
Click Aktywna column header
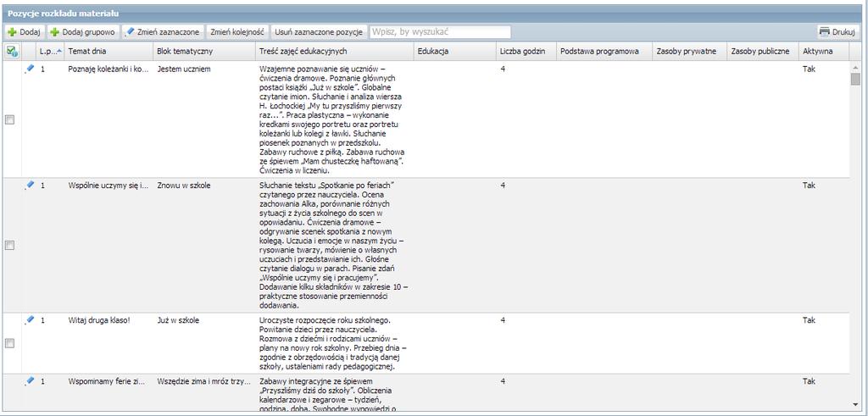[x=823, y=52]
